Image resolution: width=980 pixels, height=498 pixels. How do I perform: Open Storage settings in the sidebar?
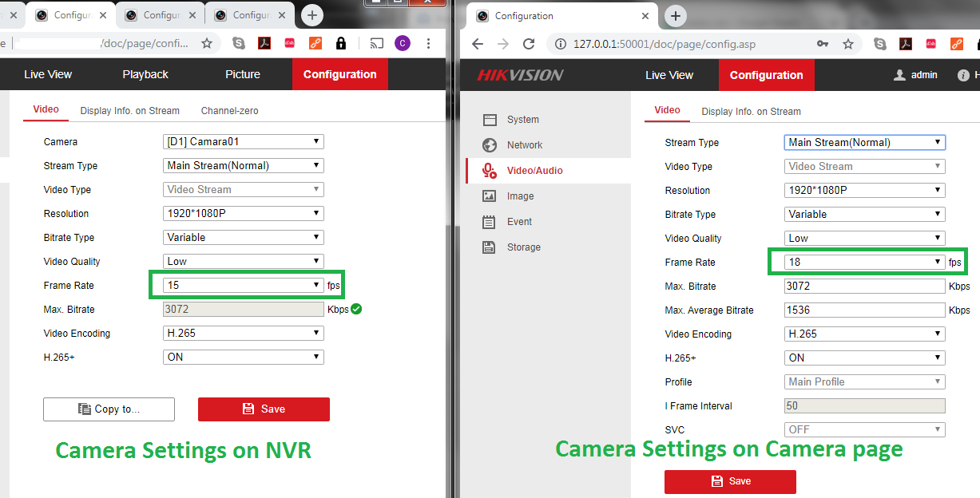[x=522, y=247]
